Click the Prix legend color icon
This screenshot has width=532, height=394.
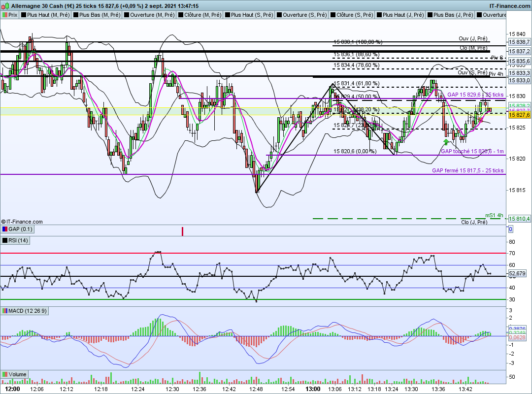coord(5,15)
